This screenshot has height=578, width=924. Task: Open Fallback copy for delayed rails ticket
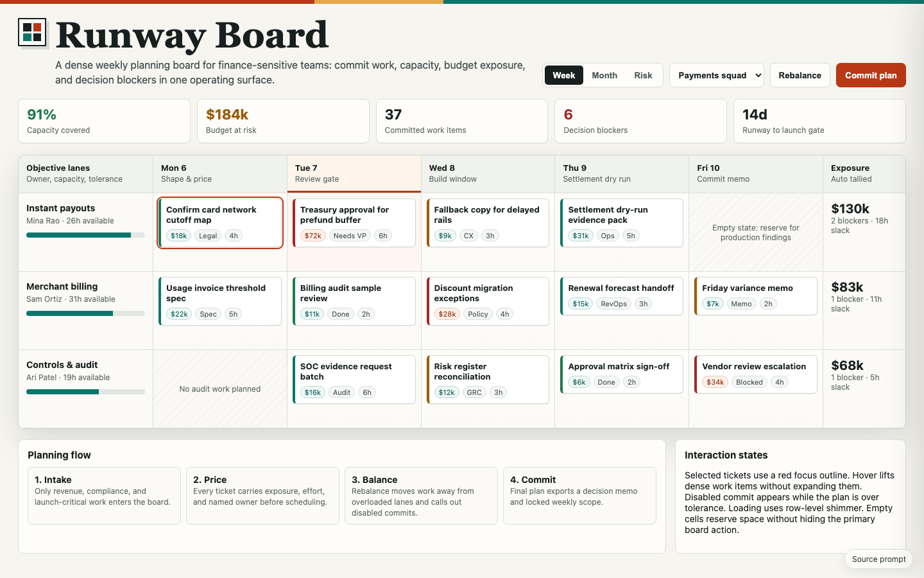tap(488, 223)
